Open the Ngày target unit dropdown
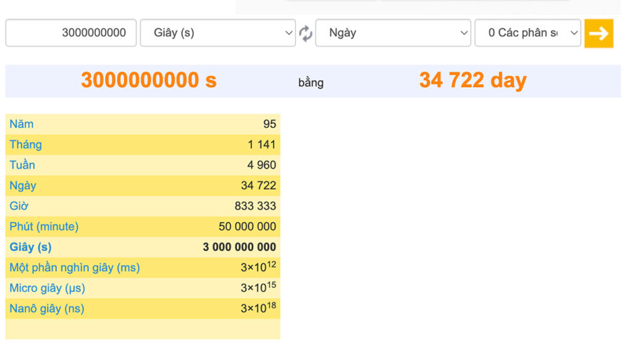This screenshot has height=364, width=642. 392,33
